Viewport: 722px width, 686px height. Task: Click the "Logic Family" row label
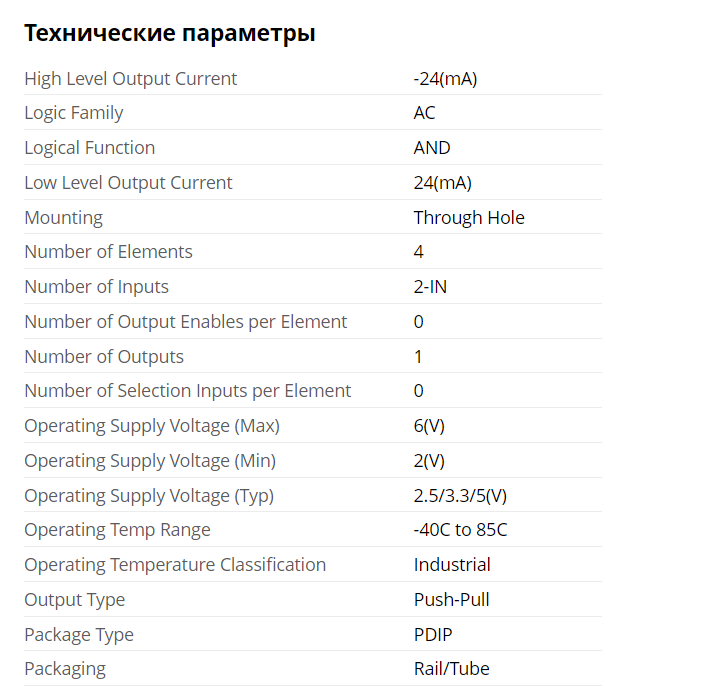click(74, 113)
